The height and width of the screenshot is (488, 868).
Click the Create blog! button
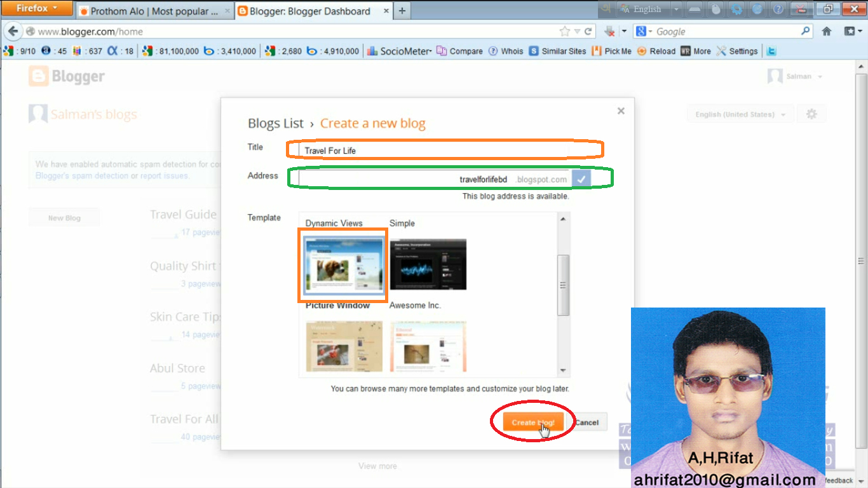[x=533, y=423]
